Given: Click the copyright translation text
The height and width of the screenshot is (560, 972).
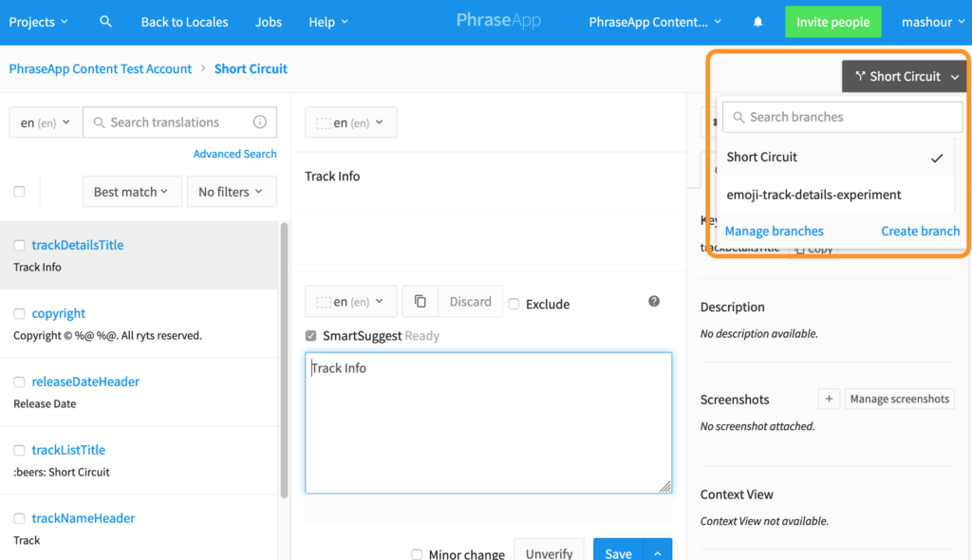Looking at the screenshot, I should click(x=108, y=335).
